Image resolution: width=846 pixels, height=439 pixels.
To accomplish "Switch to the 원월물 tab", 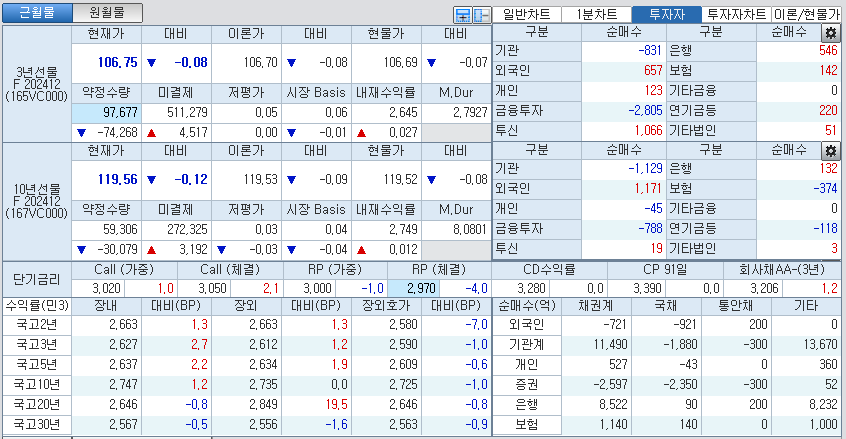I will 107,13.
